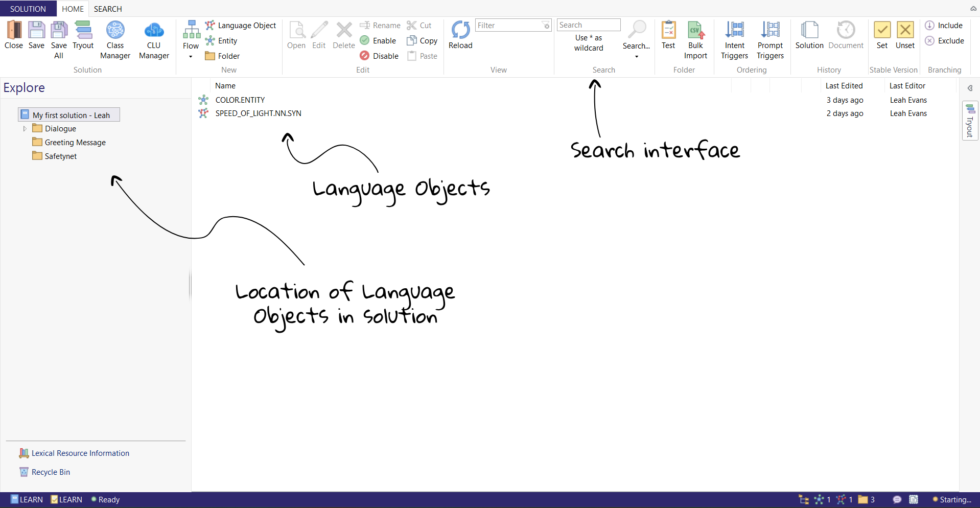Click the Test folder icon
Viewport: 980px width, 508px height.
coord(668,35)
